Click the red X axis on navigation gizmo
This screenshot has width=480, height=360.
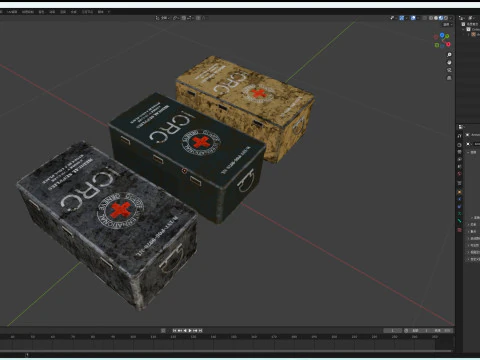[x=448, y=44]
